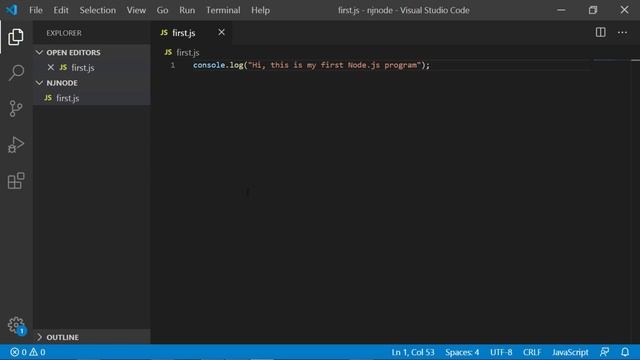This screenshot has width=640, height=360.
Task: Change indentation via Spaces: 4
Action: click(462, 352)
